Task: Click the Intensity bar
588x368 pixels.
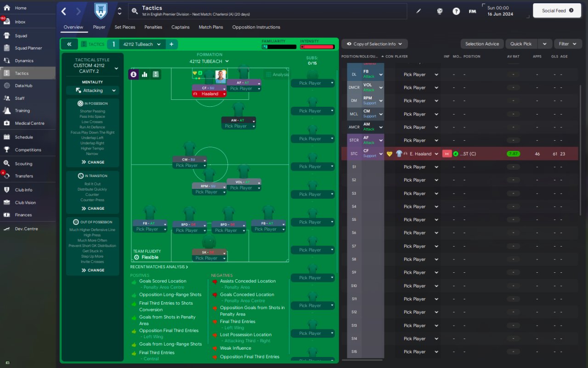Action: 317,47
